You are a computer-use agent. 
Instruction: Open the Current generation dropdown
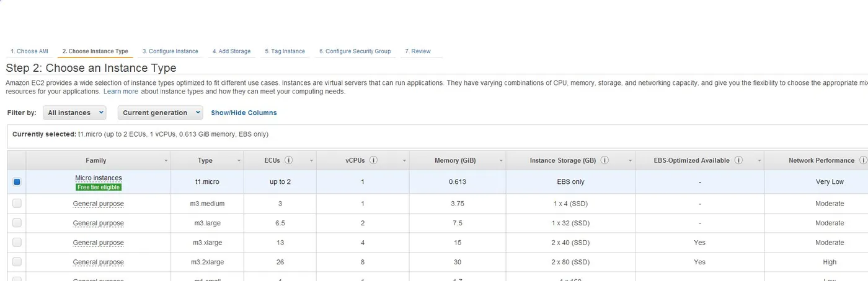tap(161, 113)
